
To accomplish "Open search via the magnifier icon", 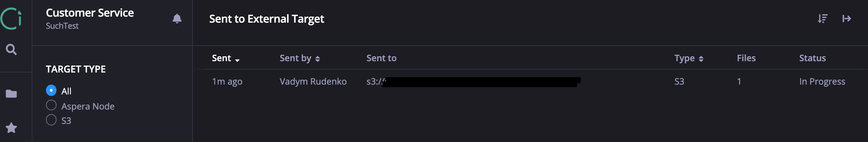I will pos(11,49).
